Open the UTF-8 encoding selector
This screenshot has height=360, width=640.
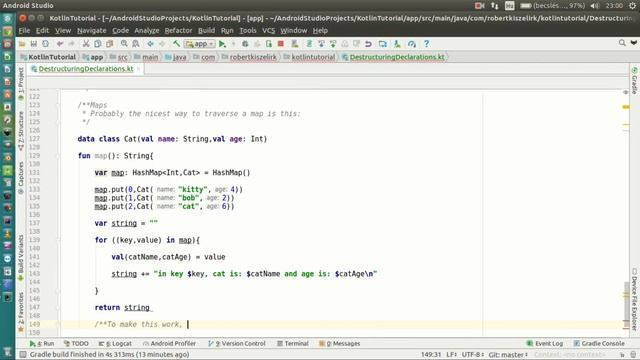pyautogui.click(x=473, y=355)
